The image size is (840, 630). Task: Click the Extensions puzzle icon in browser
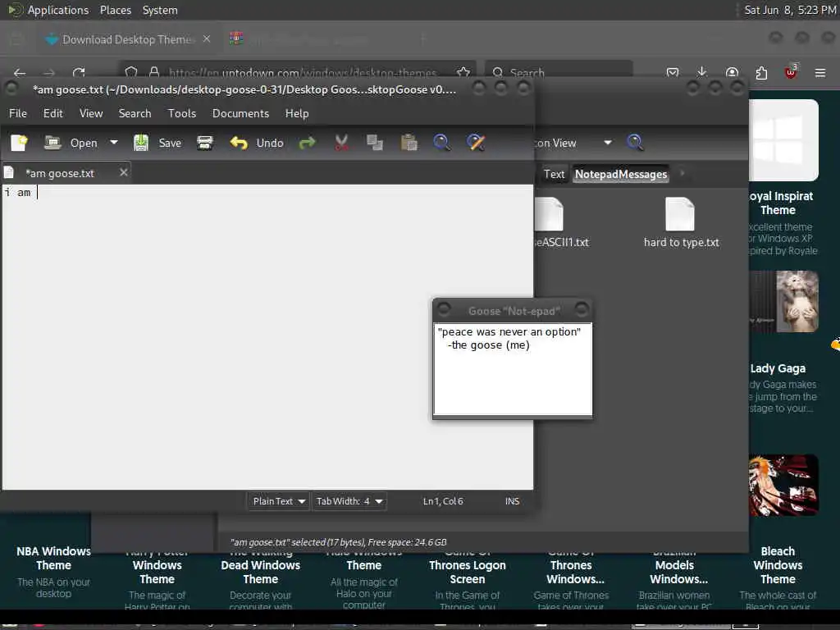click(x=761, y=73)
